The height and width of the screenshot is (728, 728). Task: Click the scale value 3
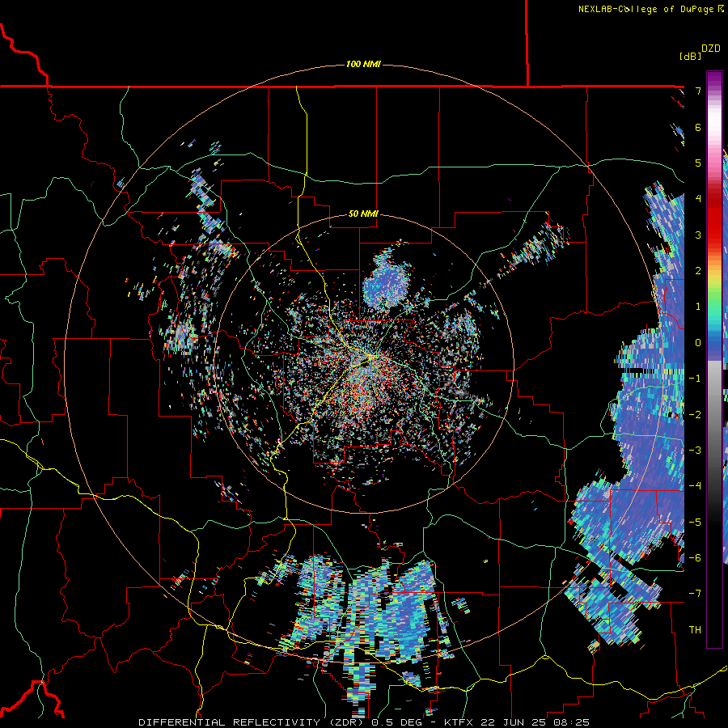698,235
